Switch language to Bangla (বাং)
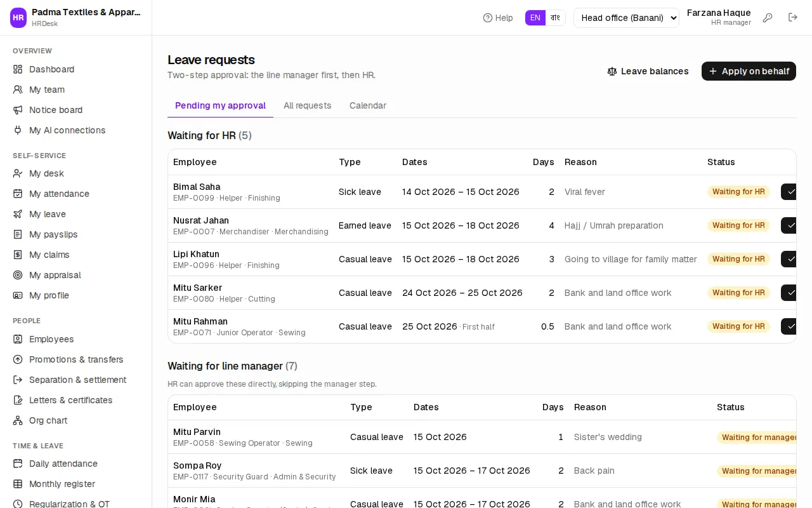Image resolution: width=812 pixels, height=508 pixels. [555, 18]
